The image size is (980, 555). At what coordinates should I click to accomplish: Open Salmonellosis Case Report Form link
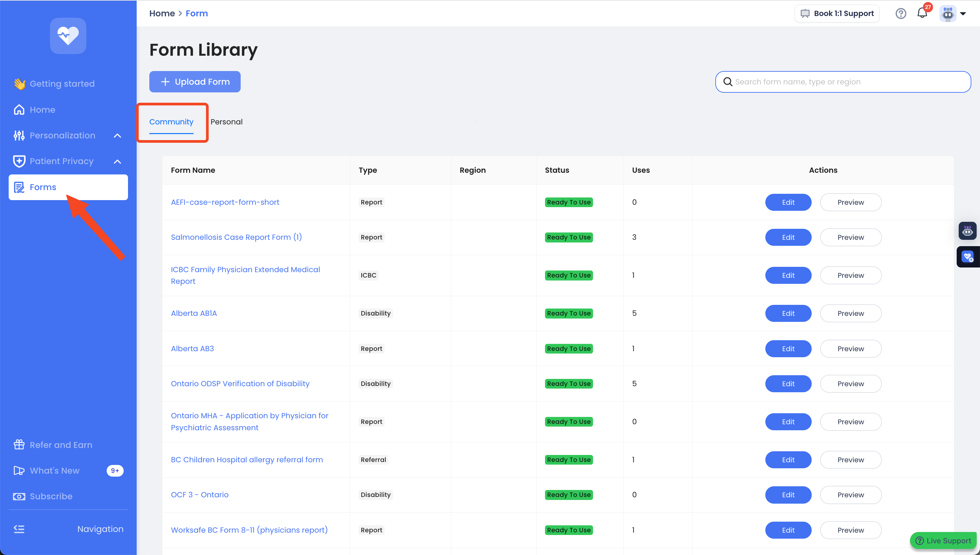pos(236,237)
